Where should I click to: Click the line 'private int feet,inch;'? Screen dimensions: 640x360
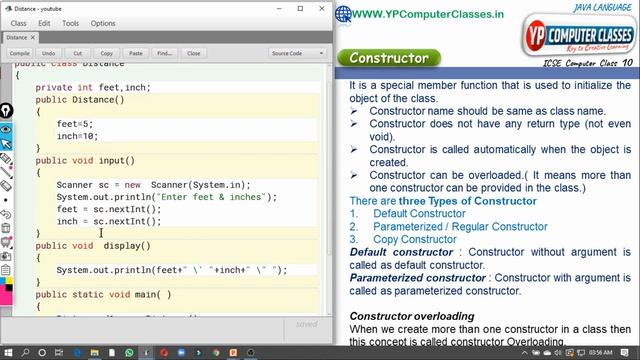tap(93, 87)
